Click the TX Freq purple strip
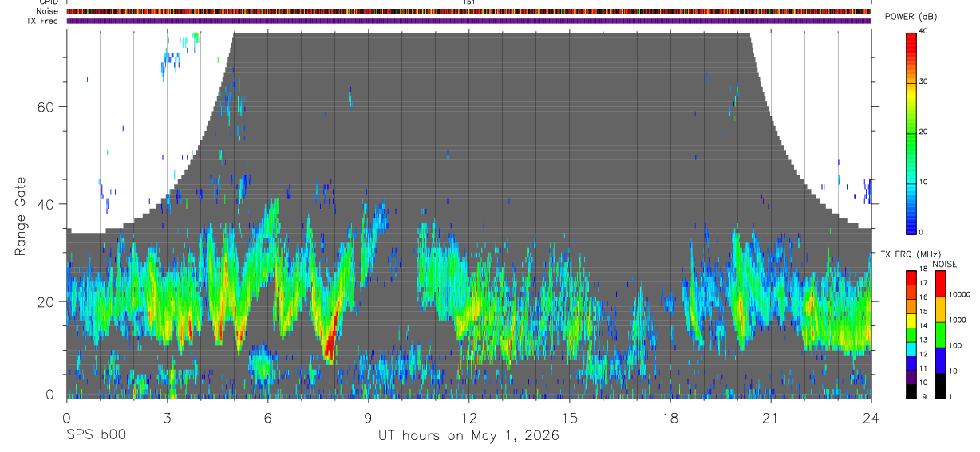The image size is (980, 452). point(469,21)
